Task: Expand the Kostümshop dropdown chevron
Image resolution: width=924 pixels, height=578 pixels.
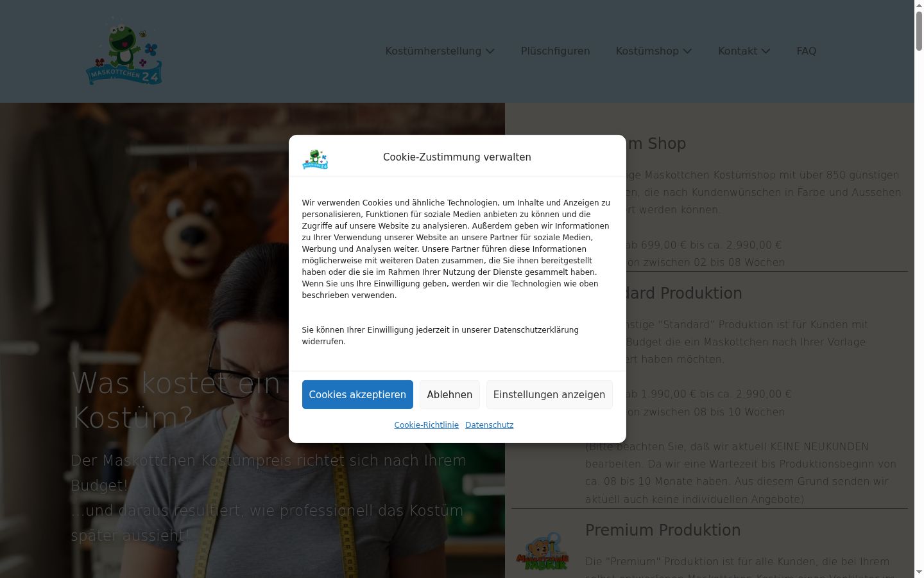Action: pos(687,51)
